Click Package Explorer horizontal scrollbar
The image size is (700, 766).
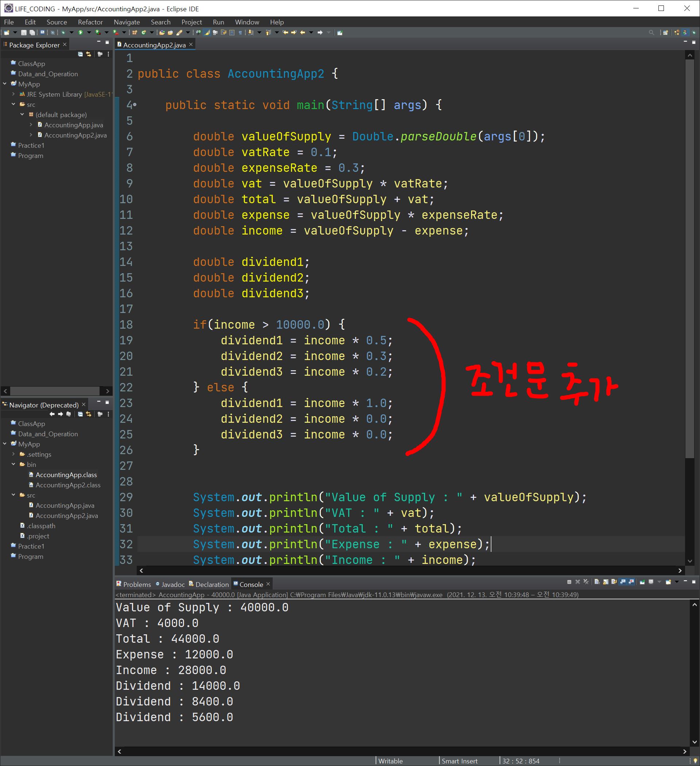coord(55,391)
